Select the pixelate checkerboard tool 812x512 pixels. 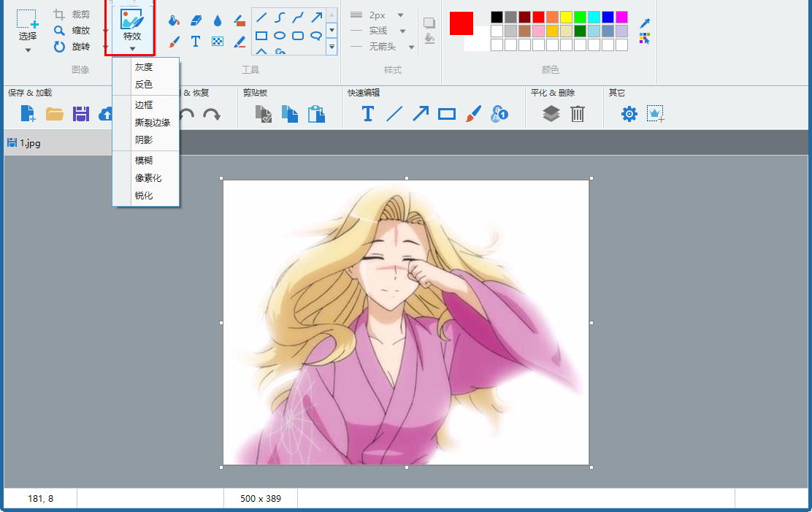coord(218,42)
